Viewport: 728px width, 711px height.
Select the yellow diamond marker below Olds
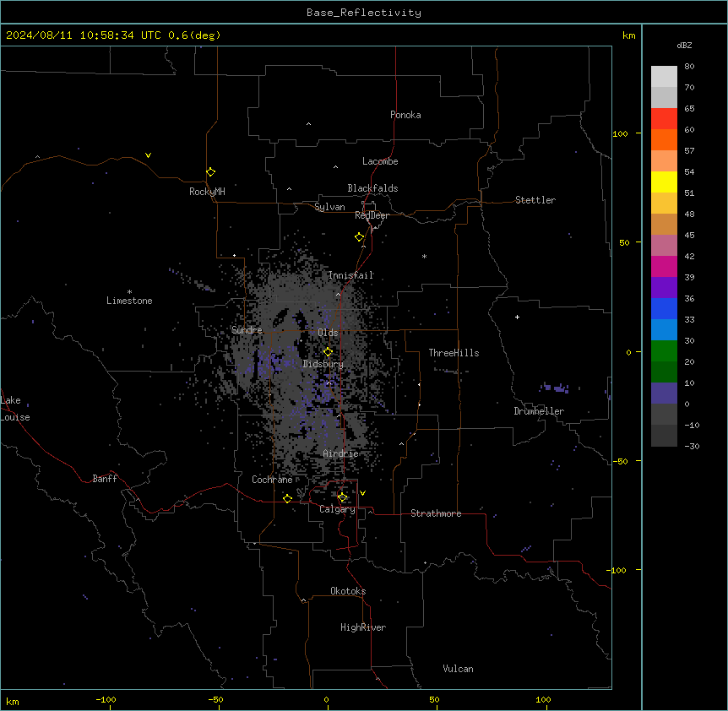329,352
